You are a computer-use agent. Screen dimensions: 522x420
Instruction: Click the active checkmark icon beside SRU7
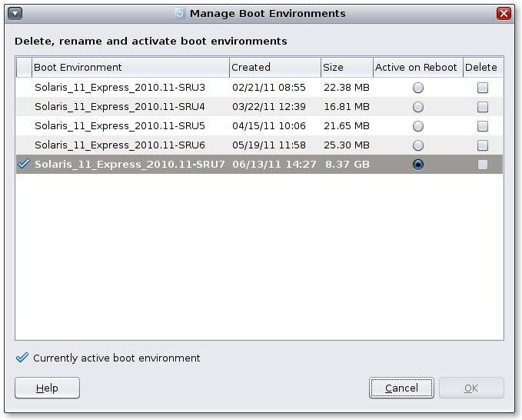24,164
